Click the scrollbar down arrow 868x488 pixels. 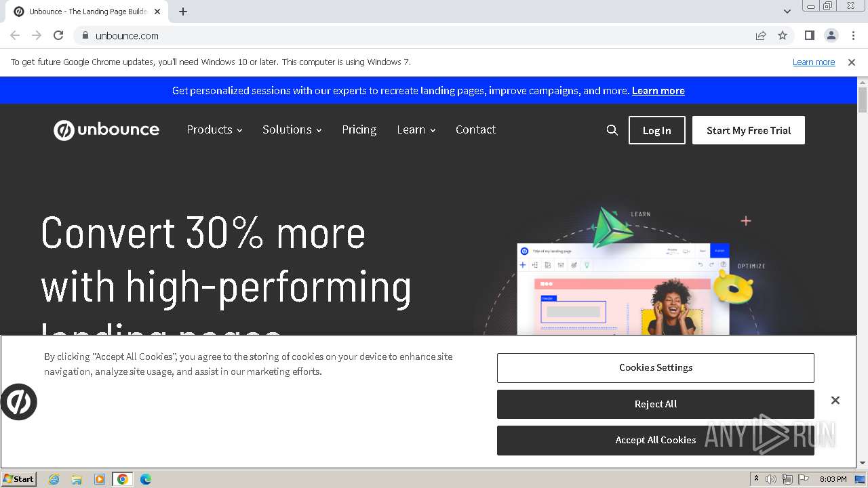(x=863, y=464)
